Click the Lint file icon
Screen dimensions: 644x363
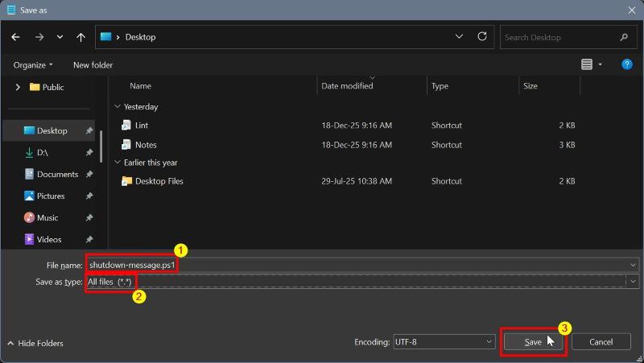[x=126, y=126]
